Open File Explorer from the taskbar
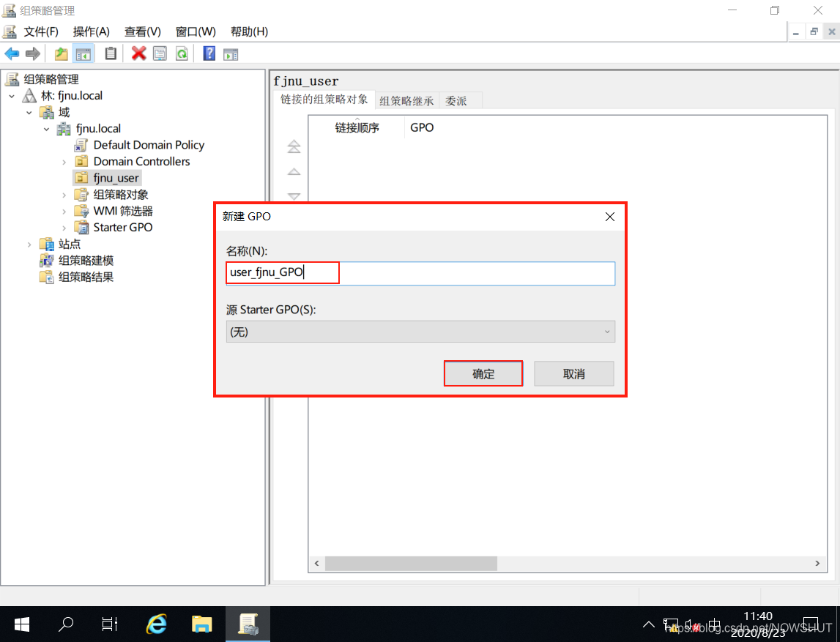This screenshot has width=840, height=642. coord(202,624)
